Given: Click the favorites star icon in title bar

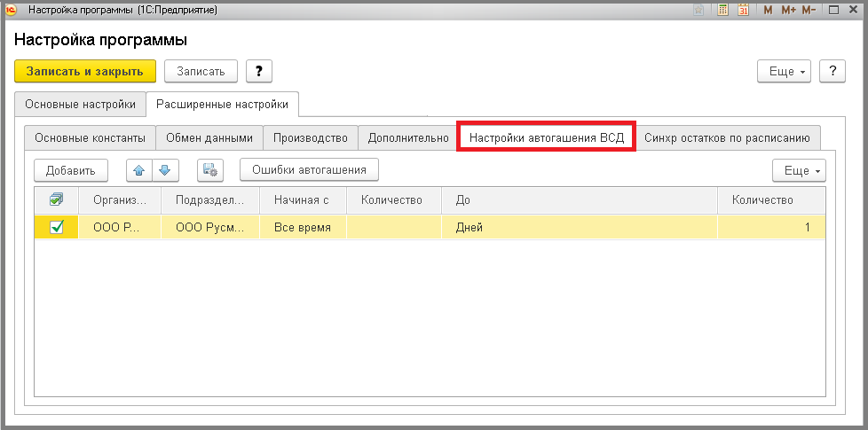Looking at the screenshot, I should coord(698,10).
